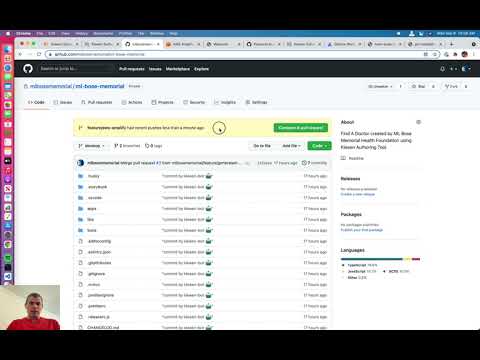The width and height of the screenshot is (480, 360).
Task: Open the mlbosememorial owner link
Action: [x=51, y=86]
